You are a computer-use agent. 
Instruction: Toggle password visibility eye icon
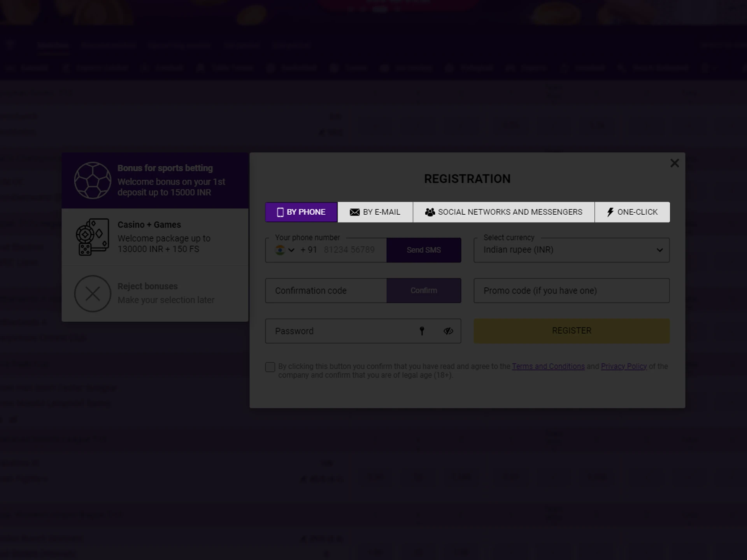click(x=449, y=331)
